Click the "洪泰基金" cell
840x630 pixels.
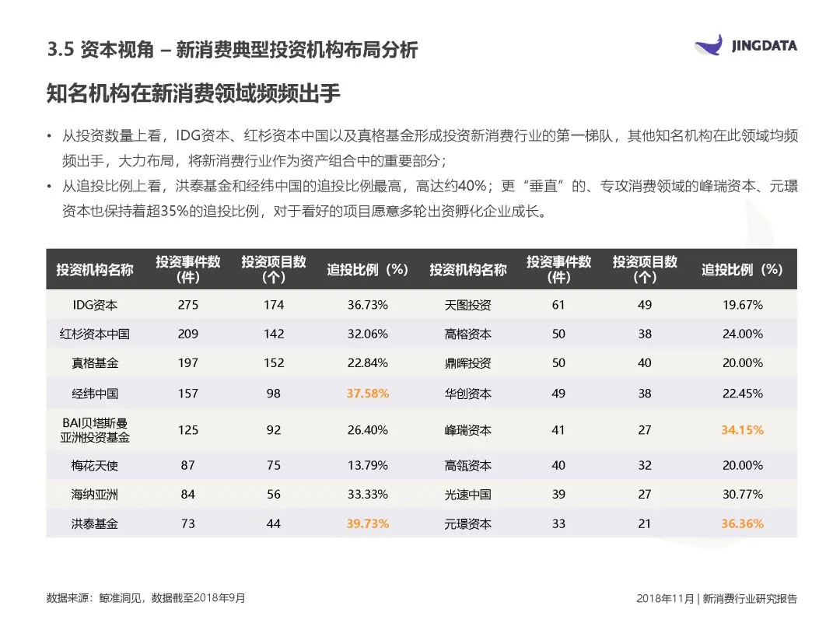[95, 523]
